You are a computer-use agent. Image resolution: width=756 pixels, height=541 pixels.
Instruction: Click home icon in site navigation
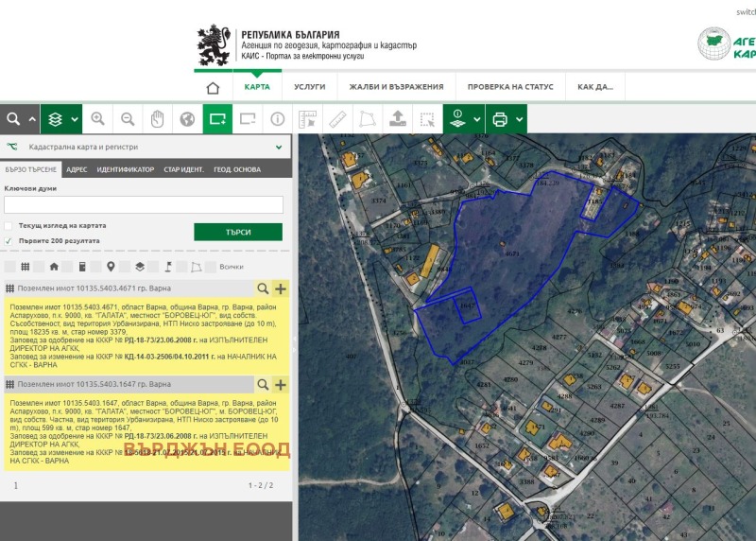(213, 87)
